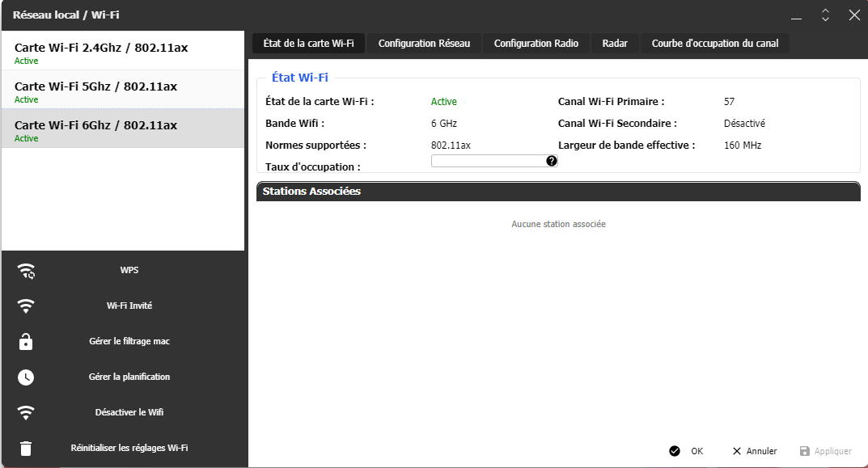Show the Courbe d'occupation du canal tab
The width and height of the screenshot is (868, 468).
click(714, 43)
